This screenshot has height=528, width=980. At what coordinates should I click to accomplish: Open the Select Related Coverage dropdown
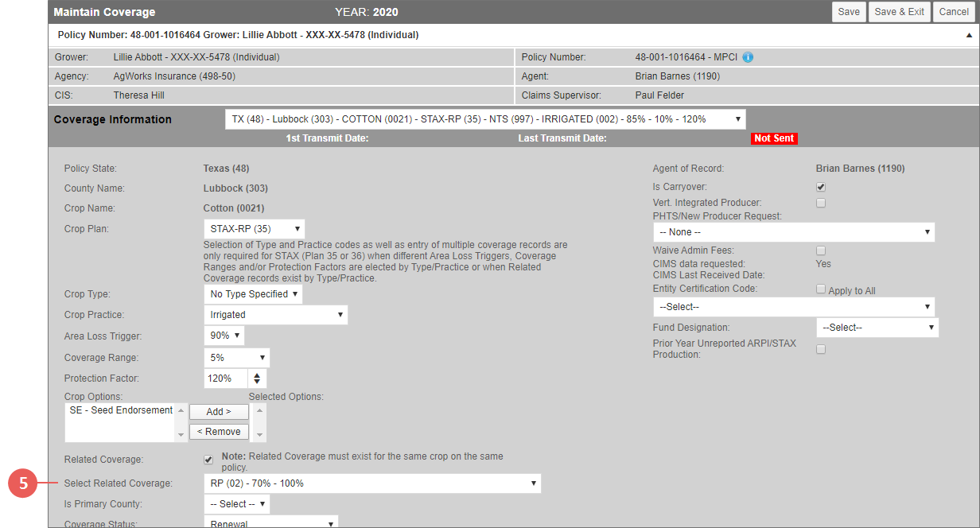(372, 483)
